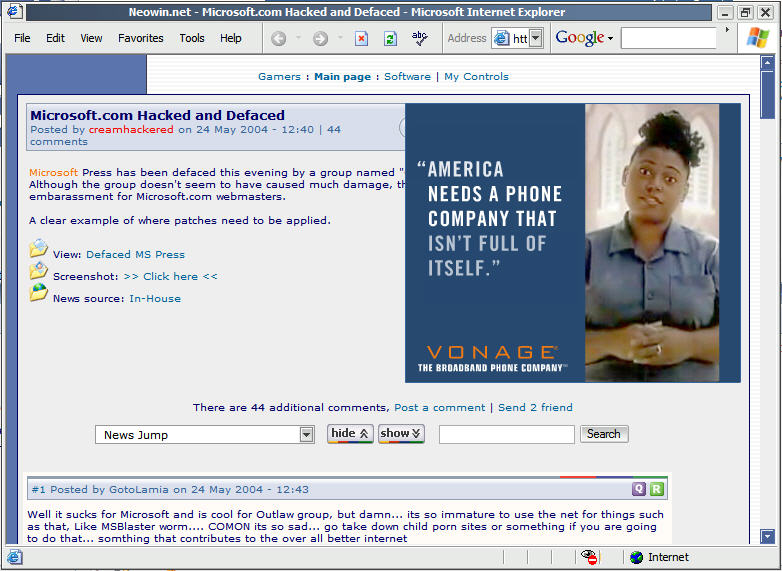
Task: Go back with the Back arrow button
Action: tap(278, 38)
